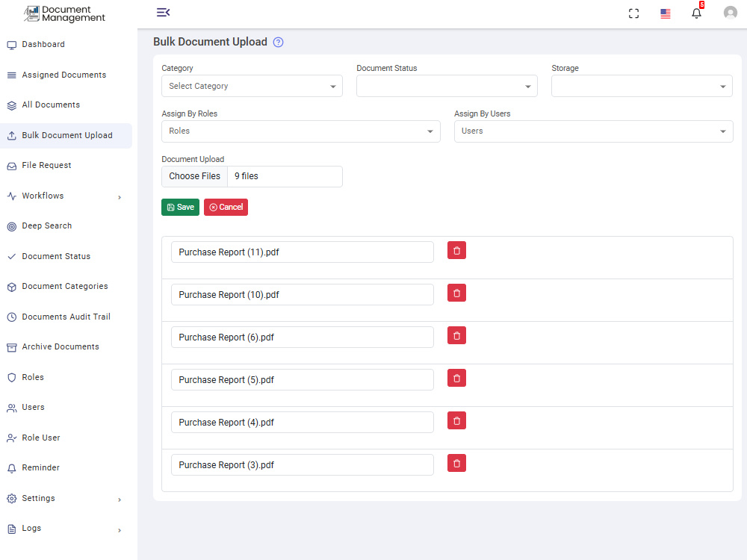Screen dimensions: 747x560
Task: Open the language flag selector
Action: click(x=666, y=13)
